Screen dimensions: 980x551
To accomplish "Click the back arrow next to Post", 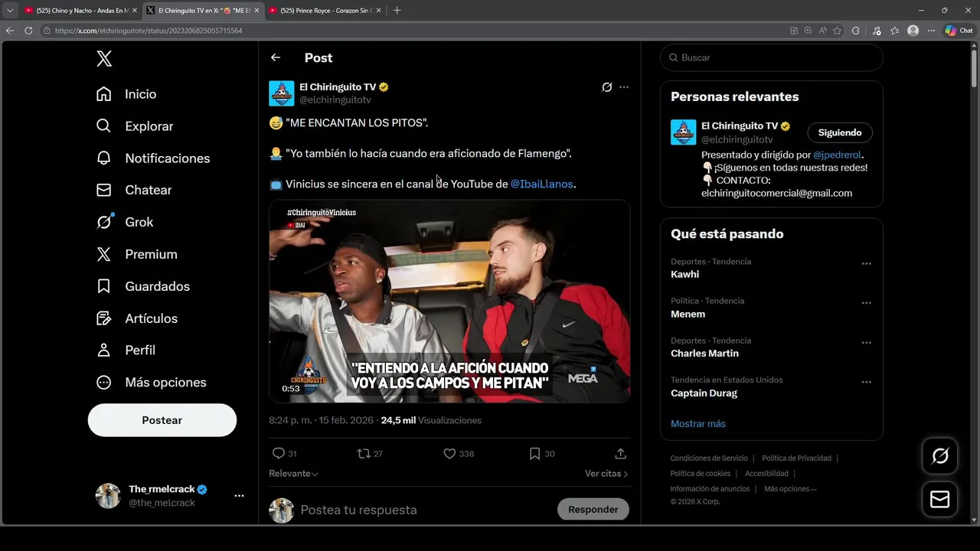I will (276, 57).
